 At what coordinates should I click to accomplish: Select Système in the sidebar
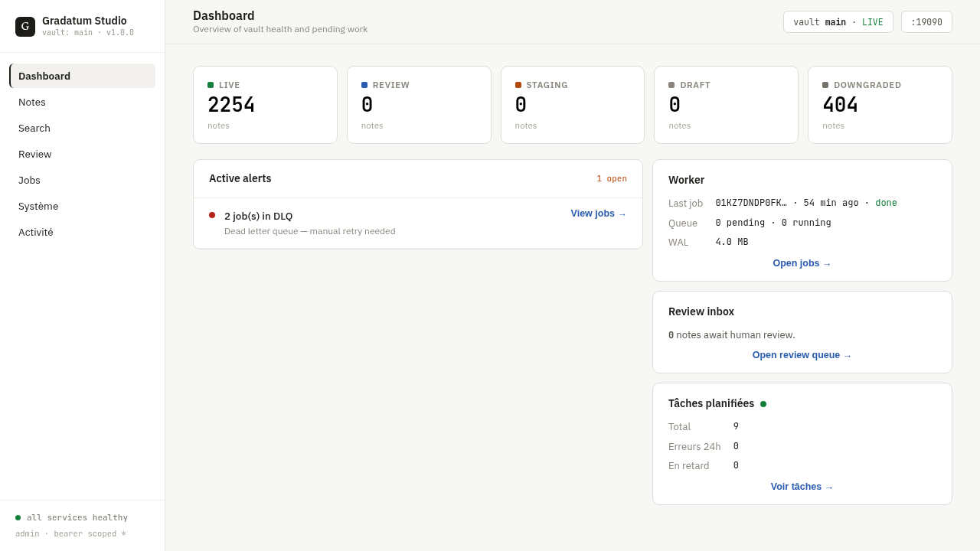(83, 206)
